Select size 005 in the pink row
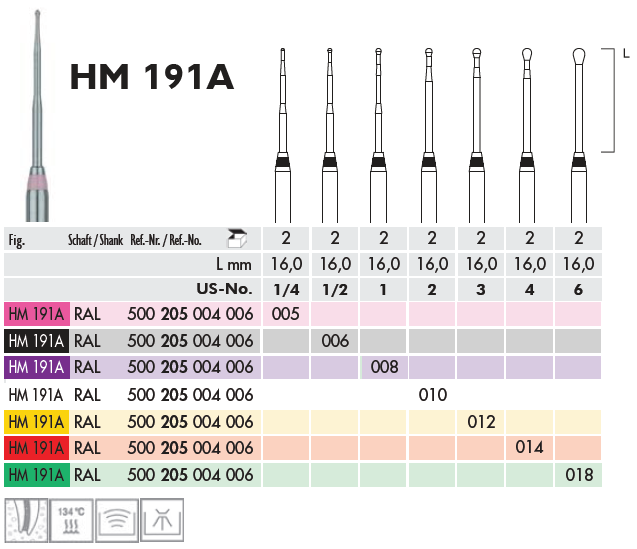The image size is (637, 549). [285, 314]
